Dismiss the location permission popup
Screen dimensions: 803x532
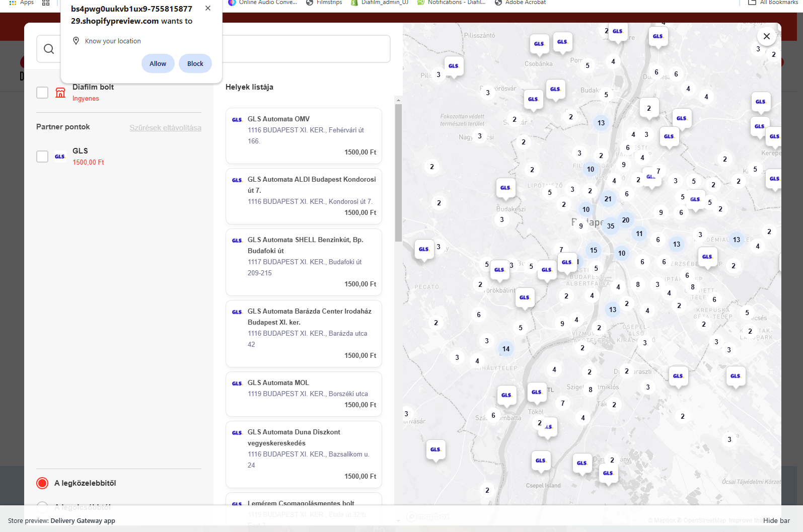[x=207, y=9]
